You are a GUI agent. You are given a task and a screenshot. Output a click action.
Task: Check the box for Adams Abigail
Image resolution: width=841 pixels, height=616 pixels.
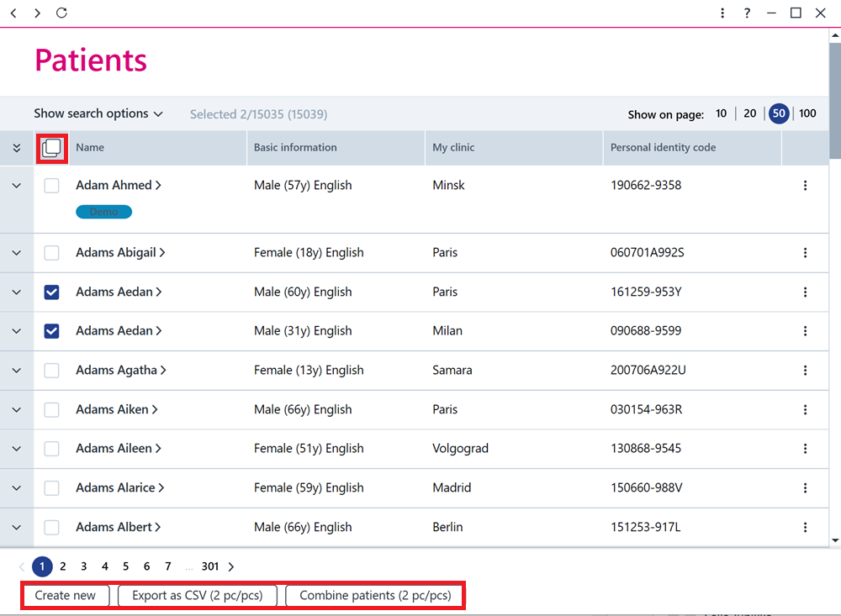[x=51, y=252]
